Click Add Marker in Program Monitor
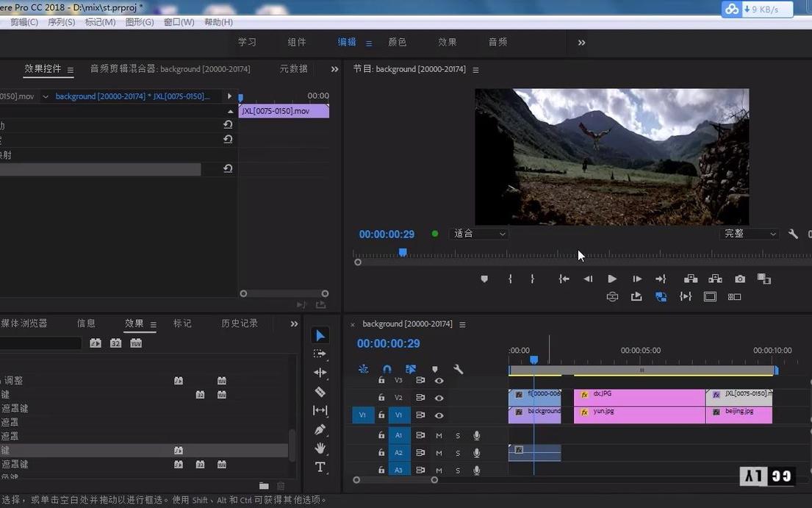This screenshot has width=812, height=508. 484,279
